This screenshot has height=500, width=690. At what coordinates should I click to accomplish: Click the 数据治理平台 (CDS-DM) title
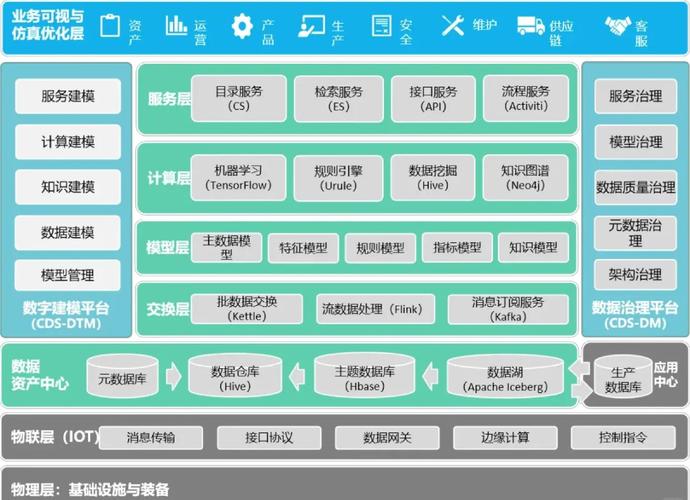(635, 315)
